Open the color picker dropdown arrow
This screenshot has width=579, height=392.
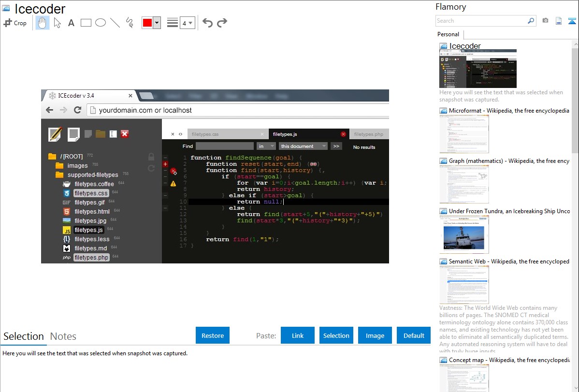(x=157, y=23)
